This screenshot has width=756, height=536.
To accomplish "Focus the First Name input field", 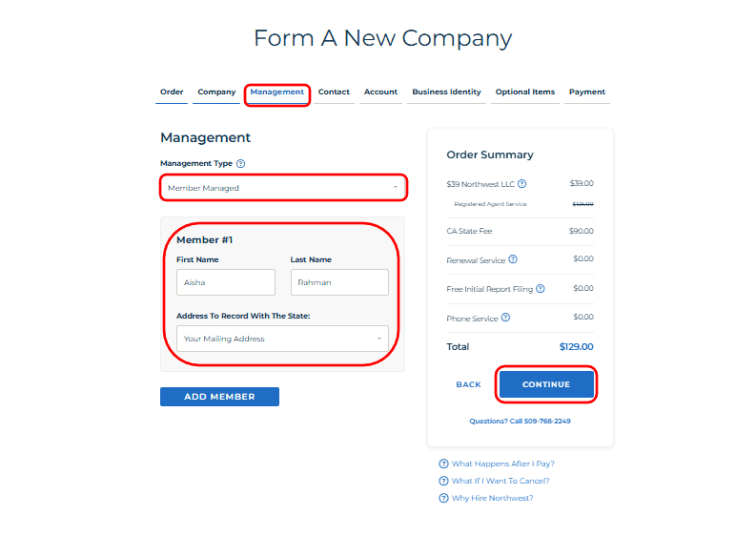I will [x=226, y=282].
